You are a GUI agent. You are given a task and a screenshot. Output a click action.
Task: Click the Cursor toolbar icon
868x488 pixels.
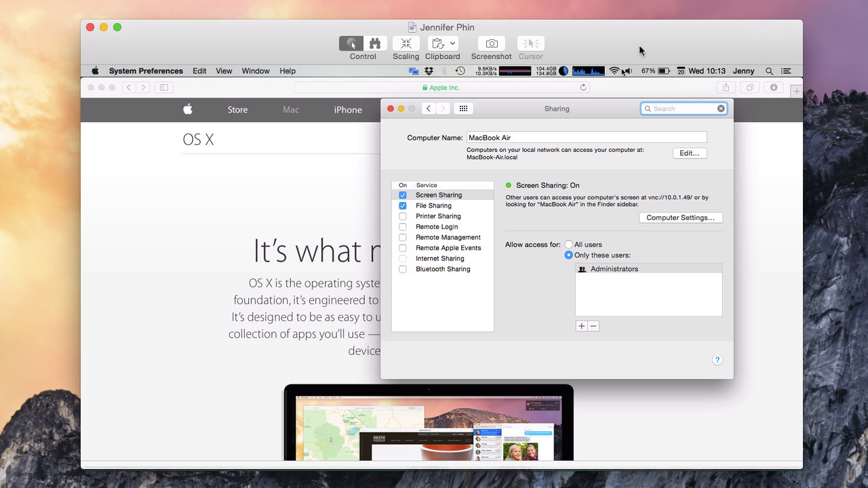point(530,43)
